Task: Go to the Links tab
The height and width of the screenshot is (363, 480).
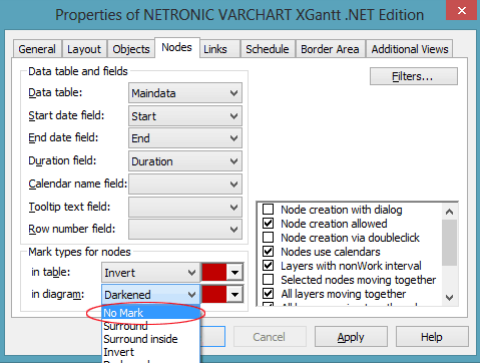Action: pyautogui.click(x=215, y=49)
